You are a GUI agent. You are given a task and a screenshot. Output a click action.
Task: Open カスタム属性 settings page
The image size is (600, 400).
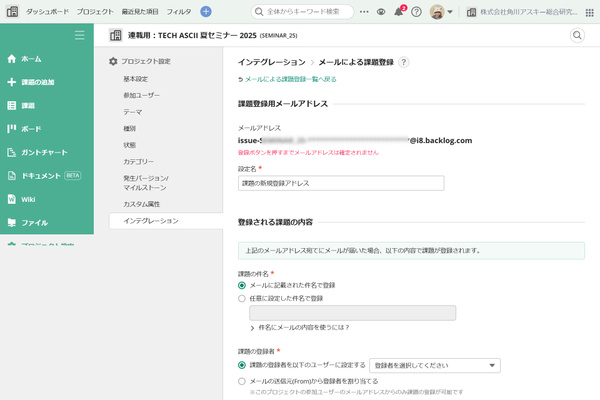(x=142, y=204)
